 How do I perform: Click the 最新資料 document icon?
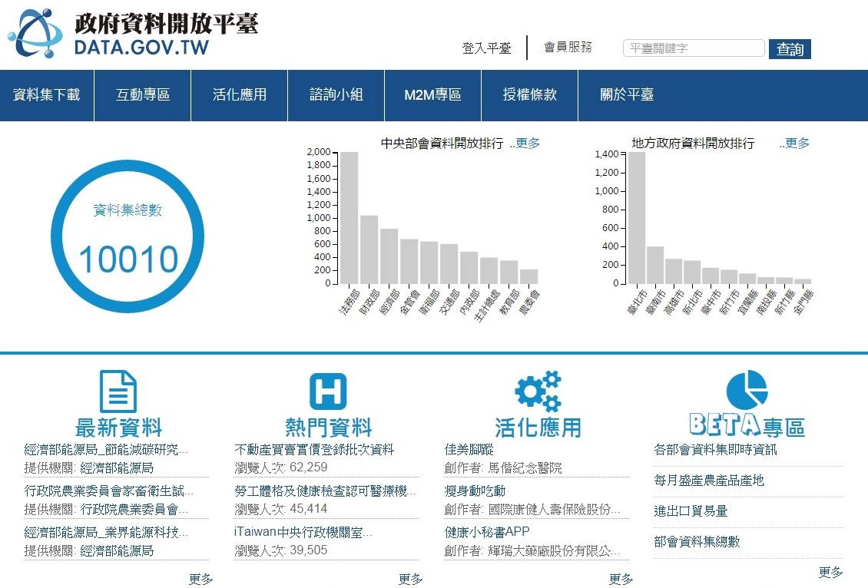118,391
